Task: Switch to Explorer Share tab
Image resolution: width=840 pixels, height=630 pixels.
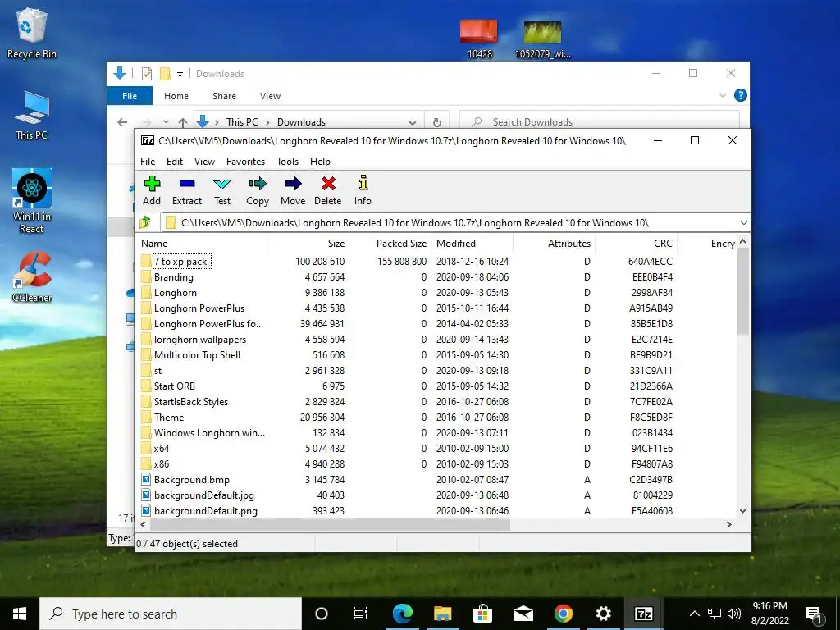Action: coord(224,96)
